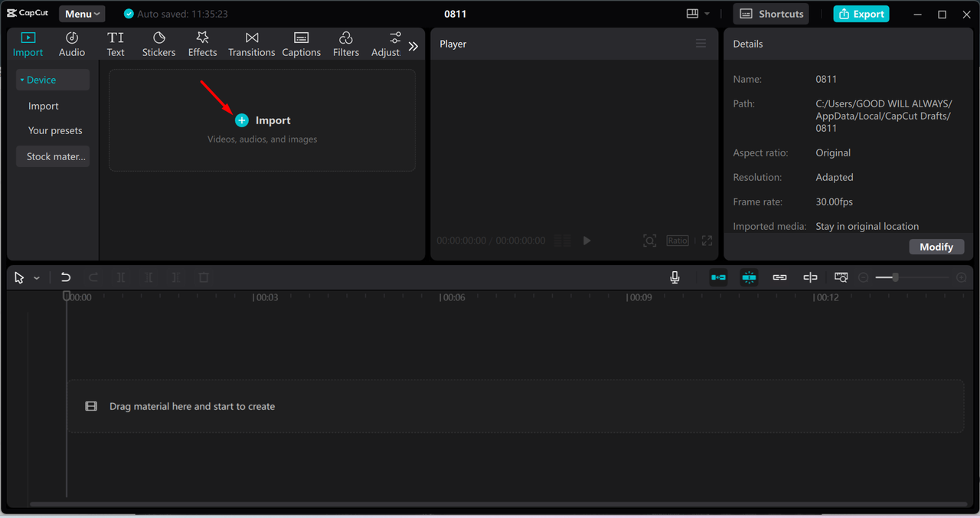Start voiceover recording with microphone icon
The width and height of the screenshot is (980, 518).
pos(675,277)
